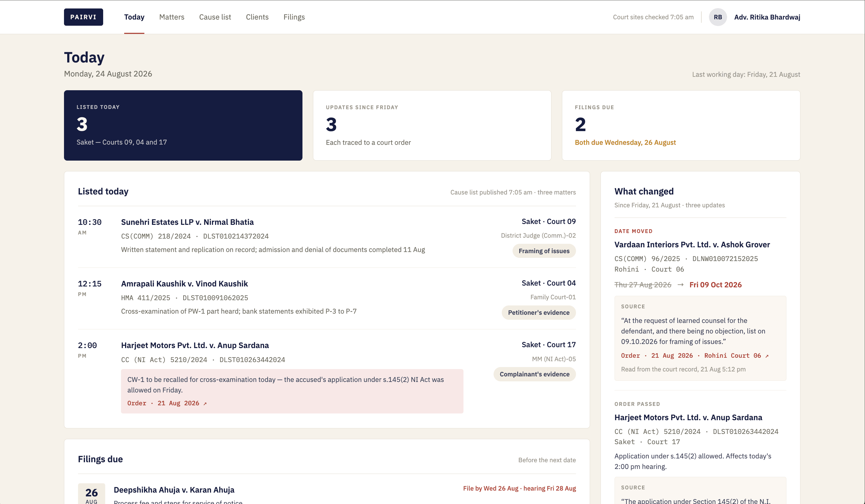The height and width of the screenshot is (504, 865).
Task: Open Harjeet Motors matter in Listed today
Action: coord(195,345)
